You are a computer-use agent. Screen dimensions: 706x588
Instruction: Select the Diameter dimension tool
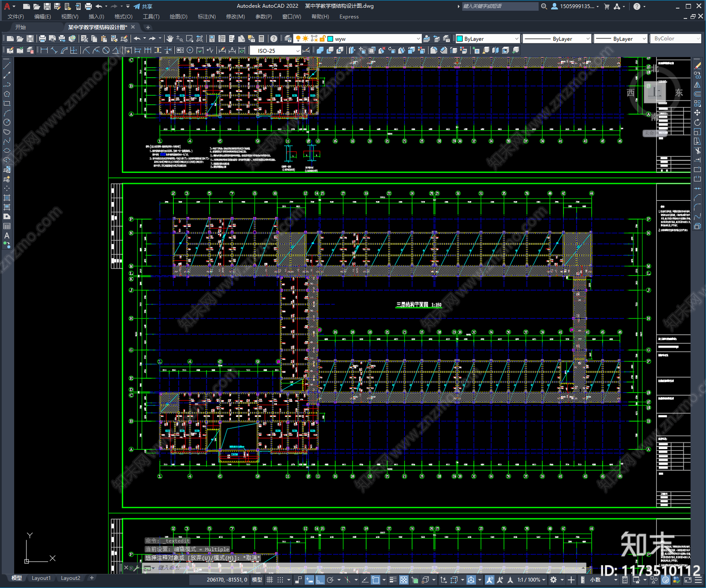tap(106, 50)
